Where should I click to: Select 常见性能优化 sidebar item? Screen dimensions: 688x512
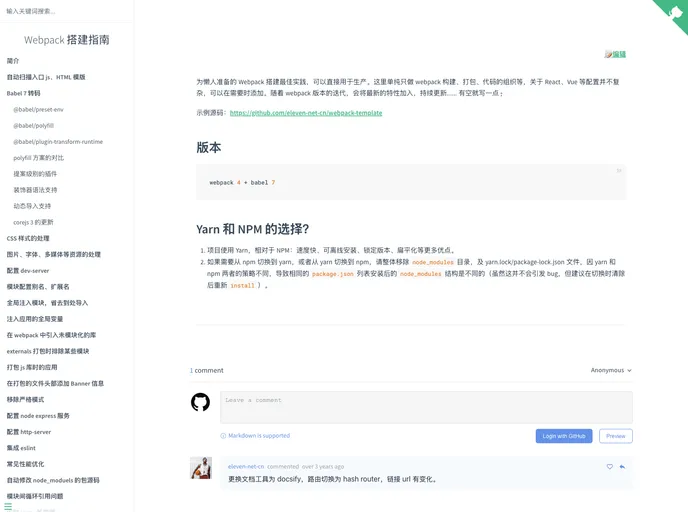(x=25, y=464)
